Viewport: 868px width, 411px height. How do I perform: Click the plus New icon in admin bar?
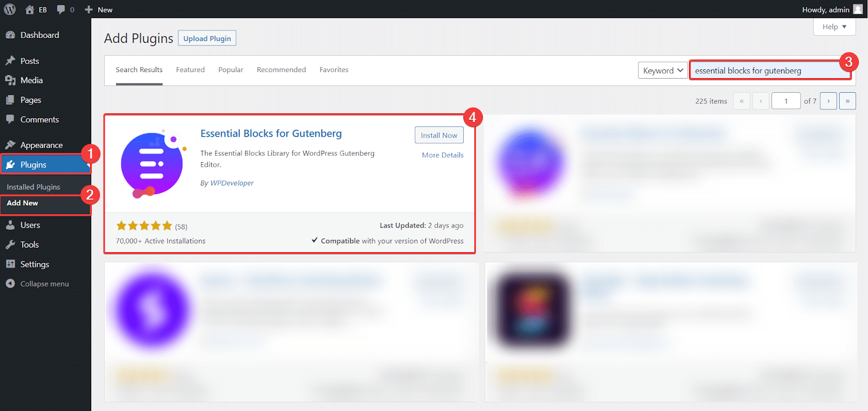(x=89, y=10)
